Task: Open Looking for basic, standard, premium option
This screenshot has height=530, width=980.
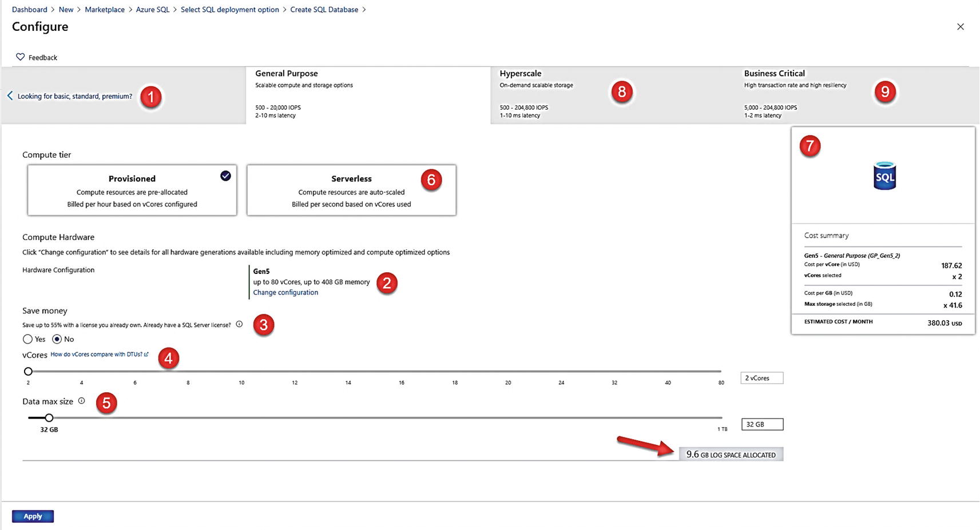Action: [75, 96]
